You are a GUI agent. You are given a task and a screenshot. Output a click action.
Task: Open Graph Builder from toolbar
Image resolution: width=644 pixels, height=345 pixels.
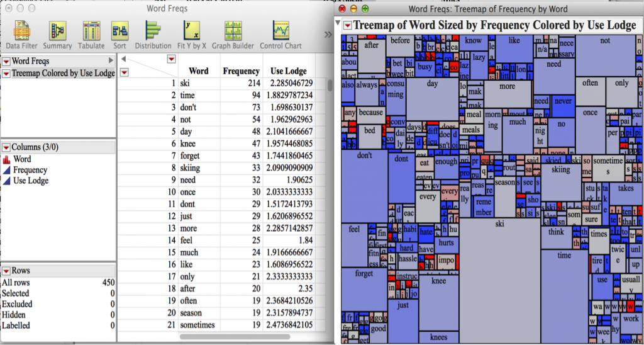pos(233,35)
